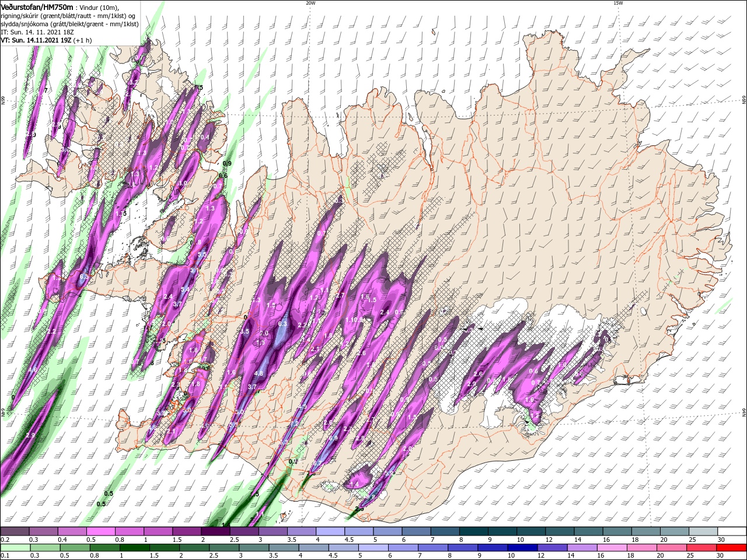The image size is (747, 560).
Task: Pick the light pink 16 rain swatch
Action: tap(612, 548)
